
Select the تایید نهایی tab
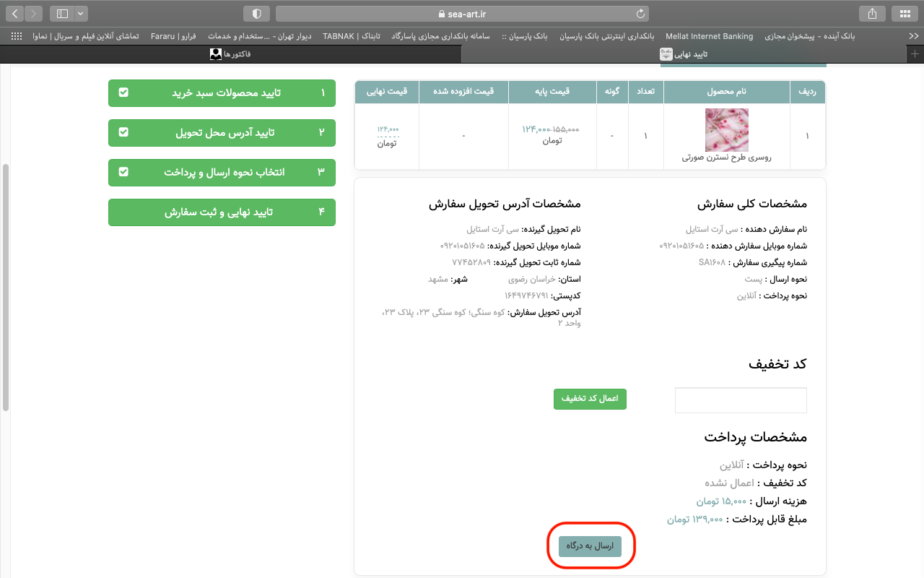click(x=684, y=54)
